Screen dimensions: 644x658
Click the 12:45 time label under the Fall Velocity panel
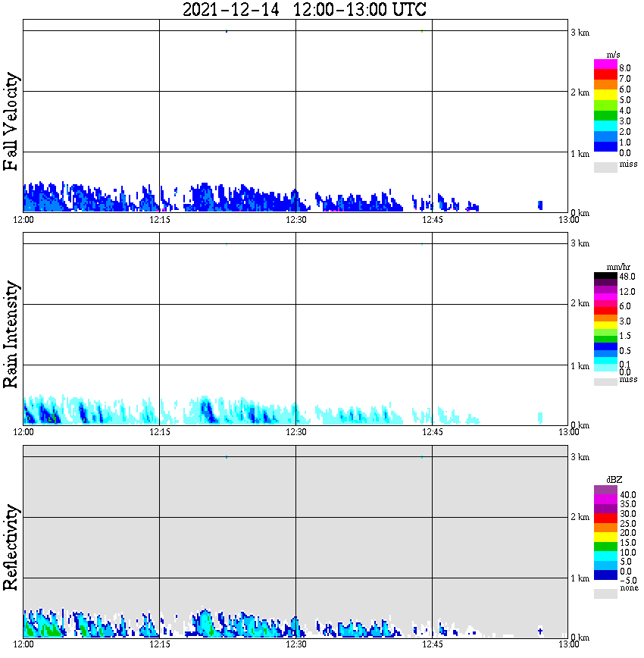pos(433,220)
